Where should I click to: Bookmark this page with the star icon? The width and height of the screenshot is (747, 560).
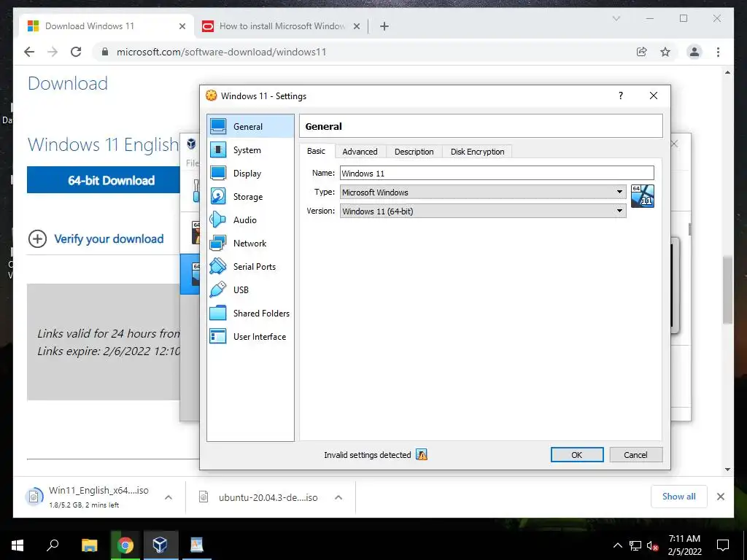[x=665, y=52]
